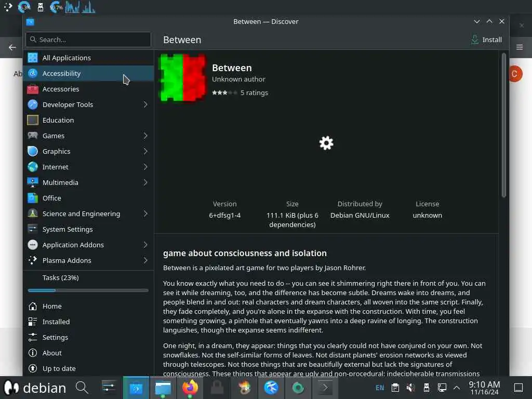Expand the Multimedia category chevron
This screenshot has height=399, width=532.
(x=145, y=182)
